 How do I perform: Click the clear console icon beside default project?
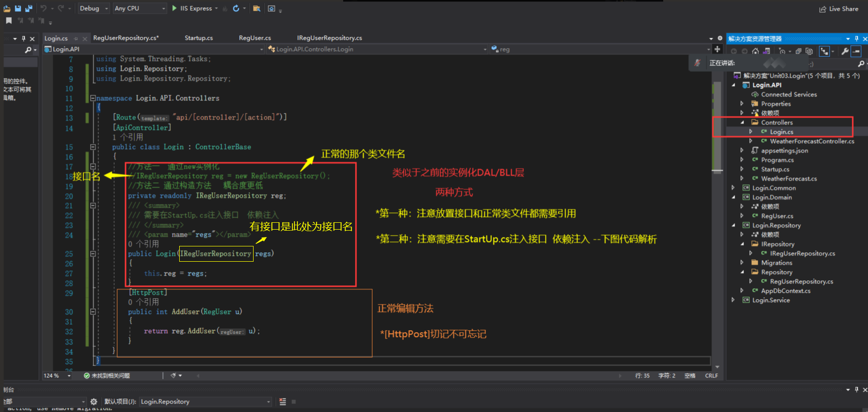283,402
